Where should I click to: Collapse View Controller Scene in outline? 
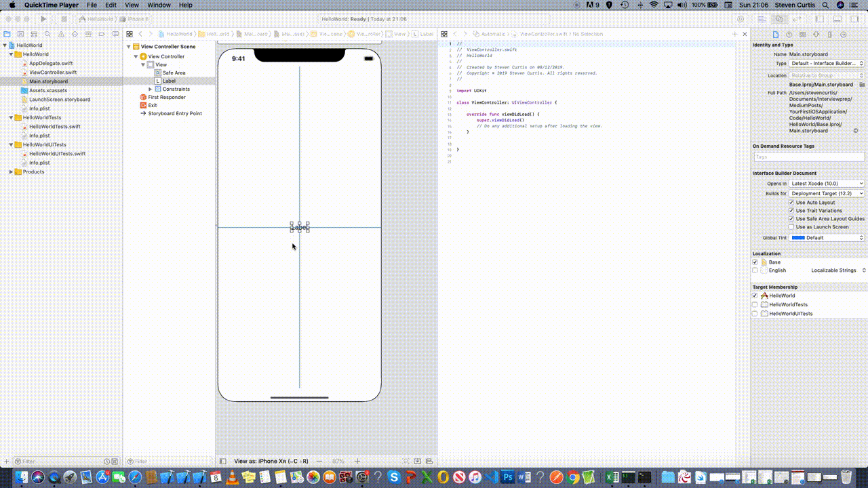point(127,47)
